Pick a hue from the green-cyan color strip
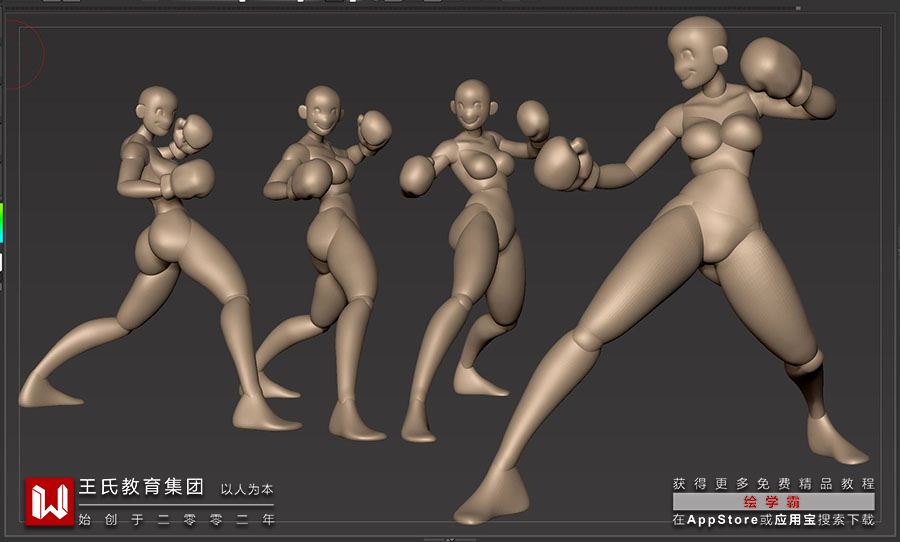The width and height of the screenshot is (900, 542). 2,222
